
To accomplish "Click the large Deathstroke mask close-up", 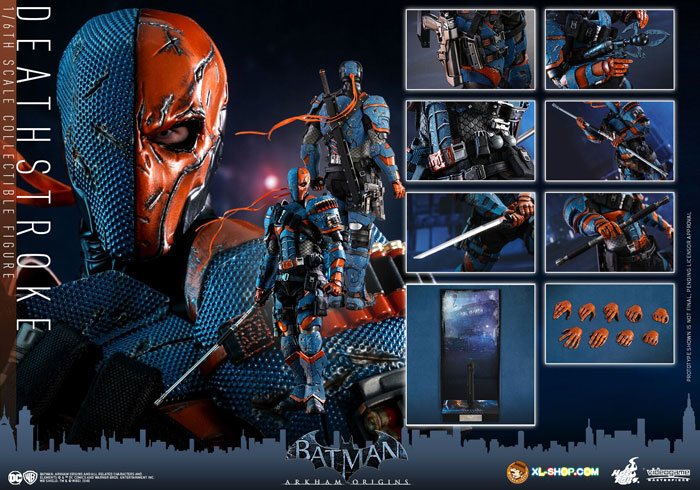I will [x=143, y=134].
